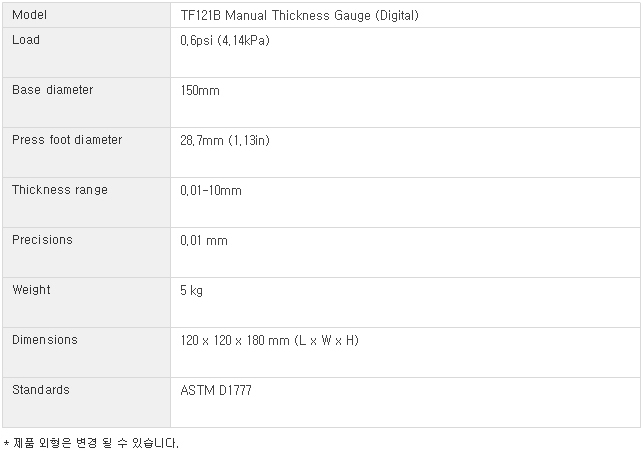Screen dimensions: 643x451
Task: Click the 0.01 mm precision value
Action: [x=204, y=240]
